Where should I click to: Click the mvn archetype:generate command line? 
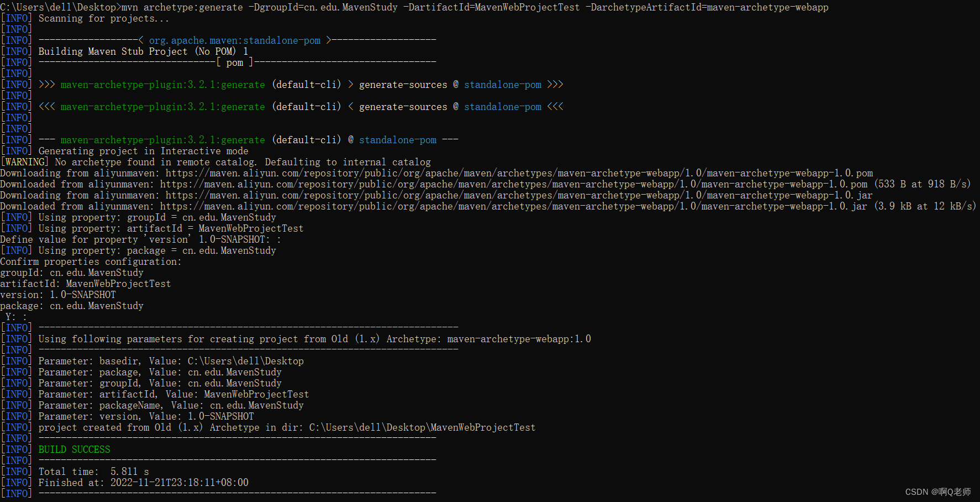pos(414,7)
